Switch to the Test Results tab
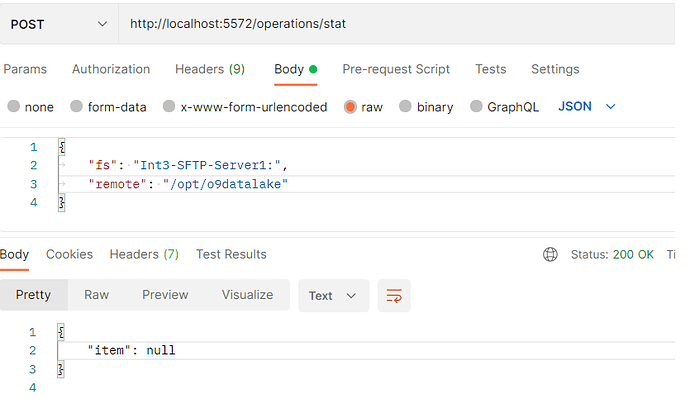 (x=231, y=254)
